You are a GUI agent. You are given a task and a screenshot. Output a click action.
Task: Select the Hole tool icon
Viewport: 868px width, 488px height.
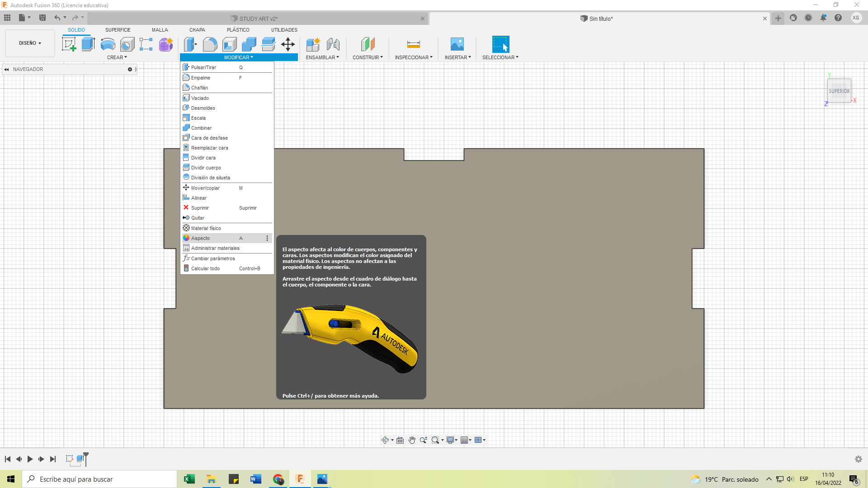[x=127, y=44]
